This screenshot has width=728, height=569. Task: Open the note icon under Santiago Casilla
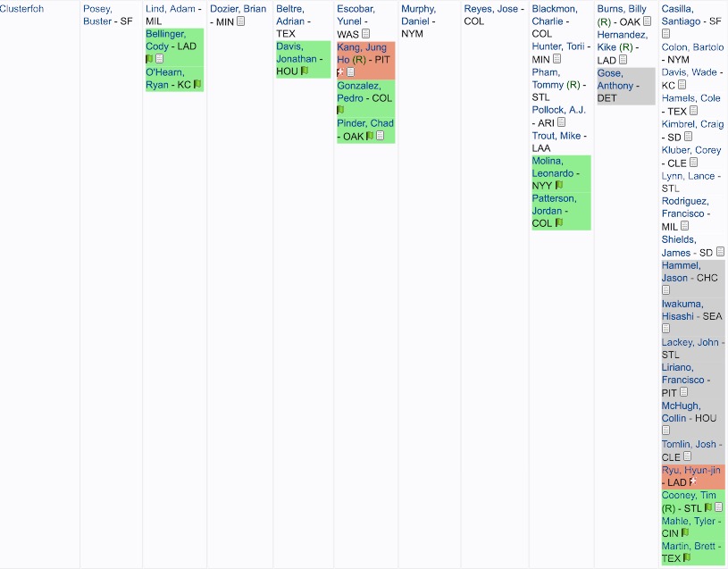point(665,33)
